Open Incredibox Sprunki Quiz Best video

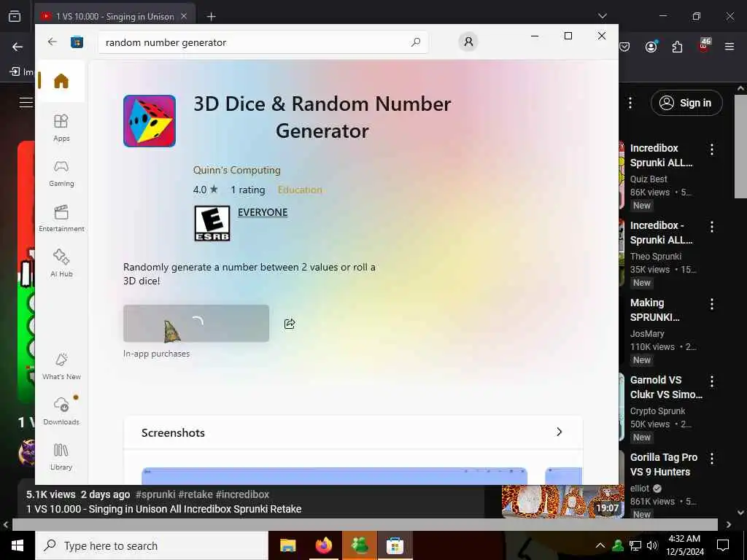coord(661,155)
